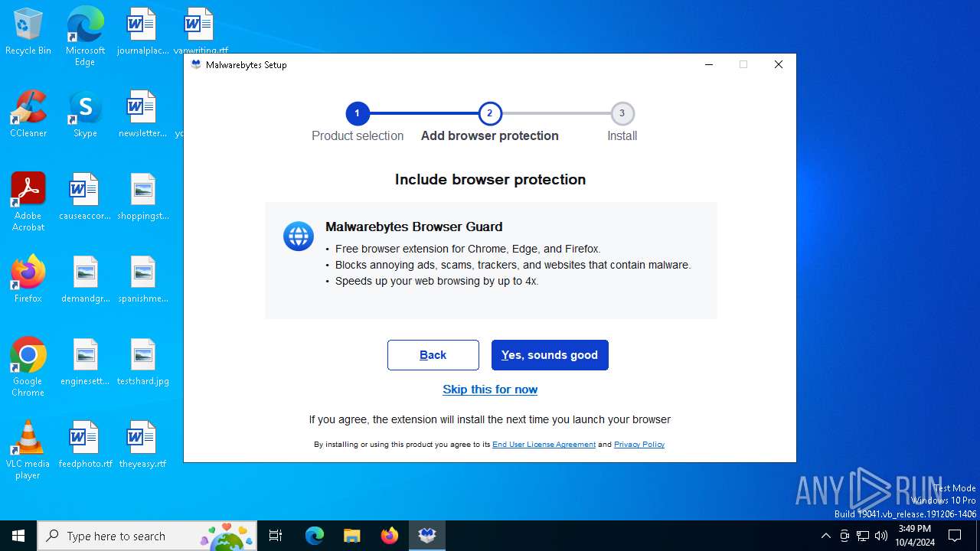Open File Explorer from the taskbar

(351, 536)
